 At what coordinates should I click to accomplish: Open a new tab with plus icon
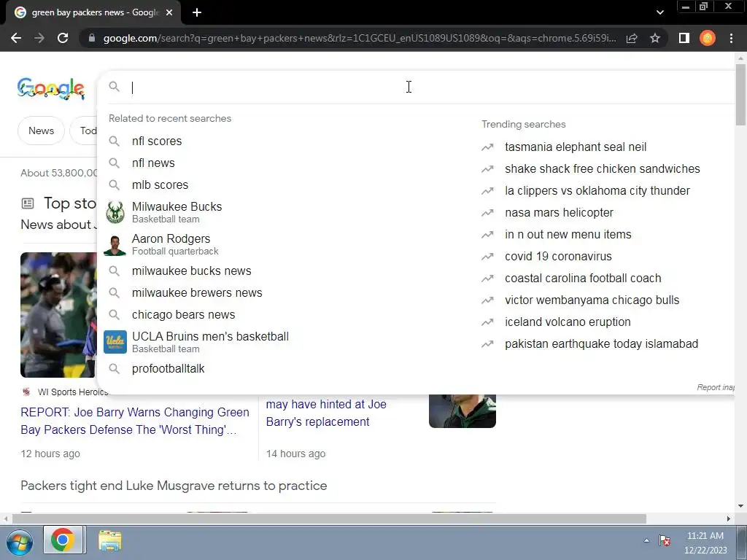pyautogui.click(x=197, y=12)
